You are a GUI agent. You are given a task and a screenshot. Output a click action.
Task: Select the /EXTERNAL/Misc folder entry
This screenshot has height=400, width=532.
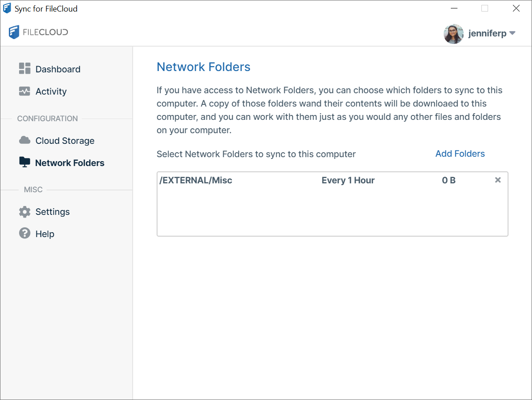tap(196, 180)
